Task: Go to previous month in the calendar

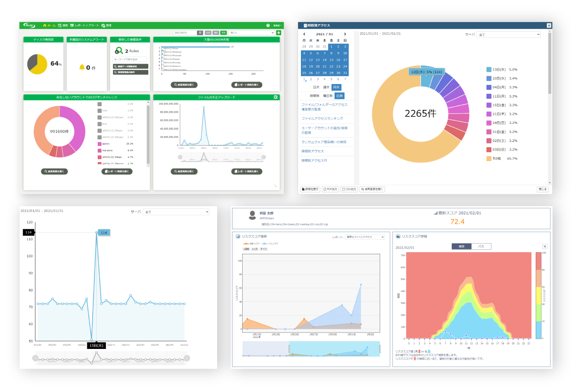Action: pyautogui.click(x=304, y=34)
